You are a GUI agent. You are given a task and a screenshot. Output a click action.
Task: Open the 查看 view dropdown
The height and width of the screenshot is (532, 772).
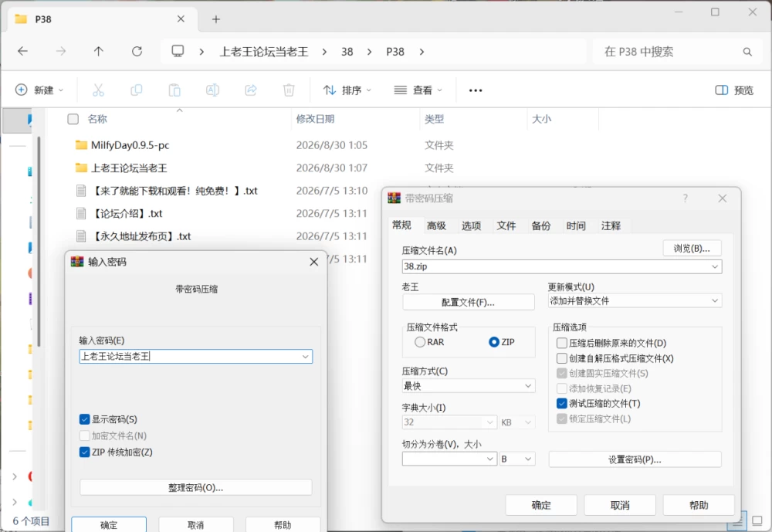[418, 90]
